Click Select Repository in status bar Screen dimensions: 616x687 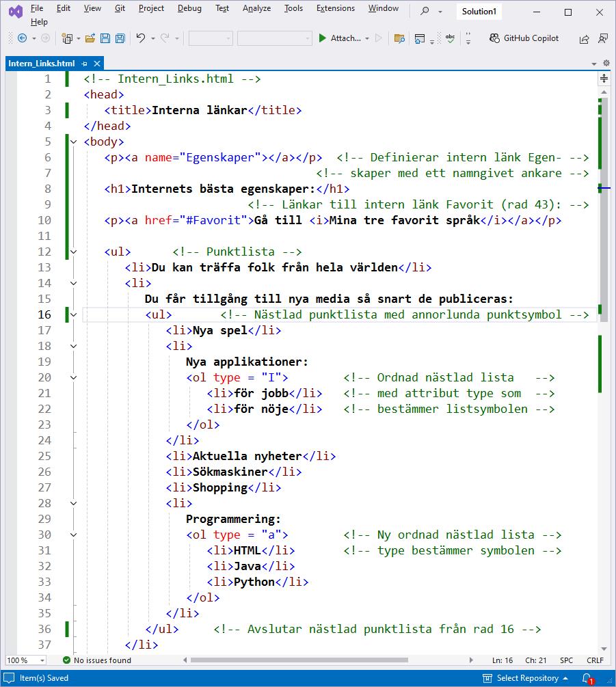click(526, 678)
